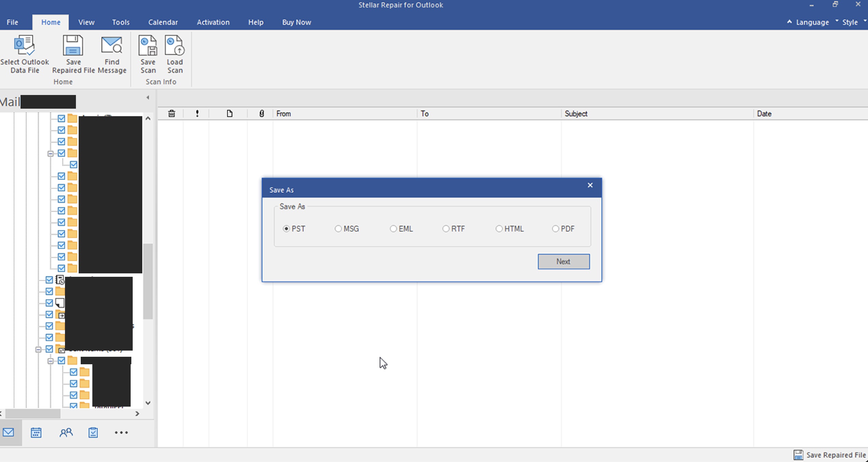Sort messages by Date column
868x462 pixels.
pyautogui.click(x=811, y=114)
